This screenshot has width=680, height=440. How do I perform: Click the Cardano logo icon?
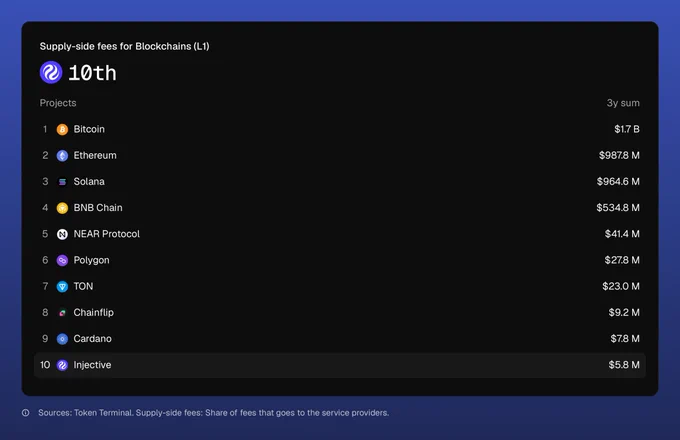pos(62,339)
